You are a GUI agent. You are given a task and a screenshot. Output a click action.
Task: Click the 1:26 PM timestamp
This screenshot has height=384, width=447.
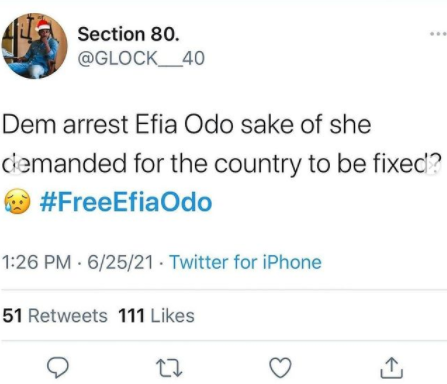click(x=37, y=262)
